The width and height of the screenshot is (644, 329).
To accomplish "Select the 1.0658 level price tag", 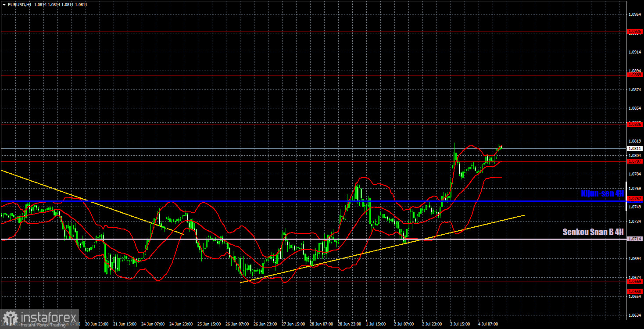I will 635,291.
